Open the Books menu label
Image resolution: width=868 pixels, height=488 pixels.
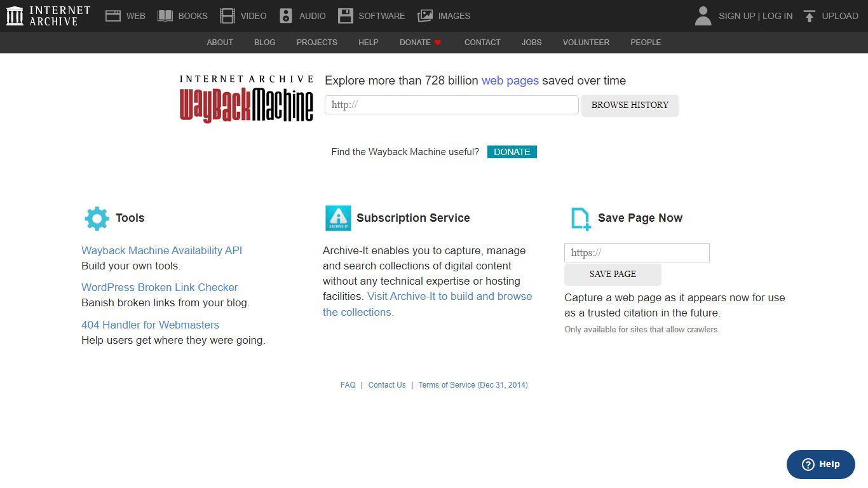tap(193, 16)
